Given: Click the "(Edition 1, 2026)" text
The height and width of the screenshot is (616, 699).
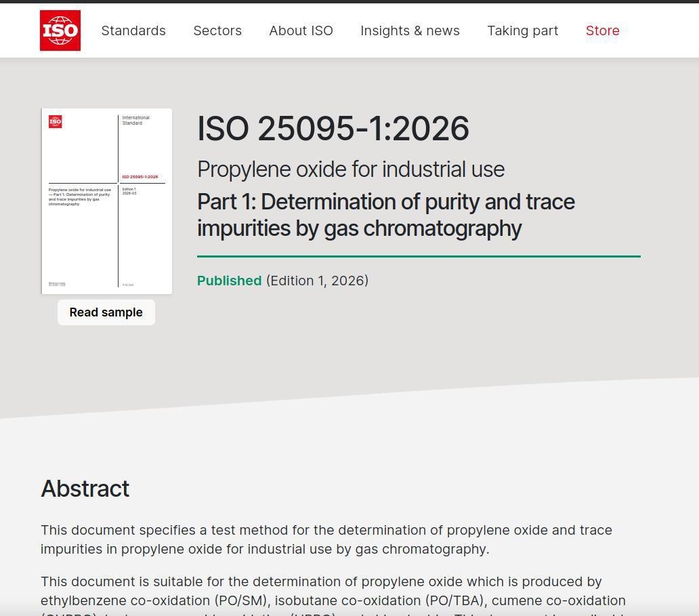Looking at the screenshot, I should [318, 281].
